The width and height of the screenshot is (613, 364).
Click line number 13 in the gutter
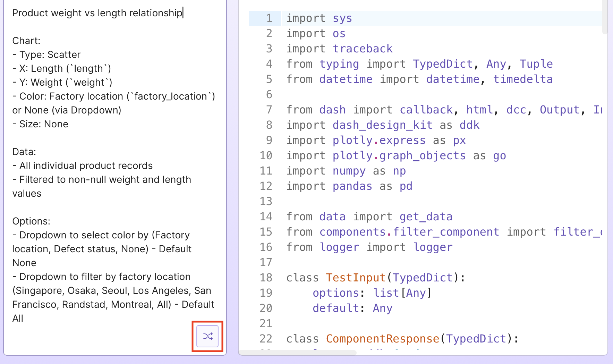266,201
